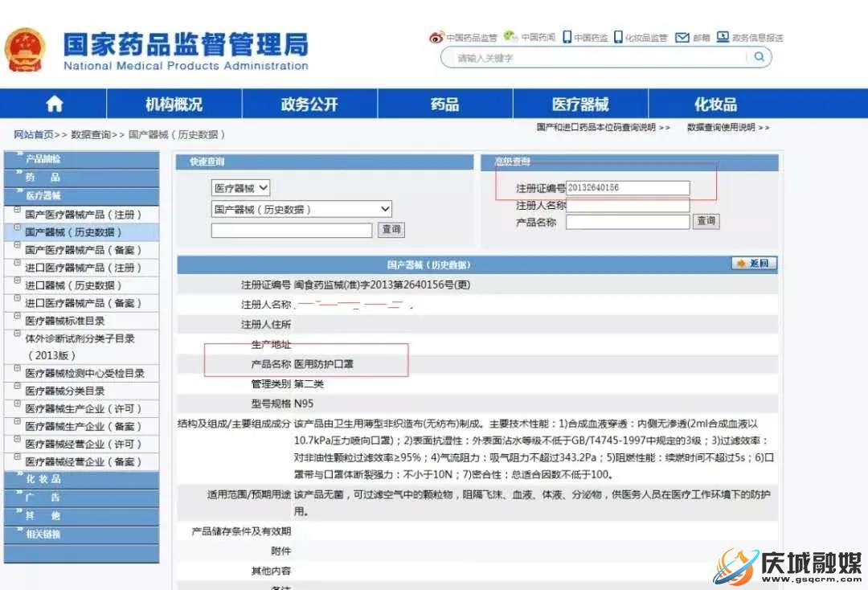
Task: Click the 返回 back button
Action: tap(754, 264)
